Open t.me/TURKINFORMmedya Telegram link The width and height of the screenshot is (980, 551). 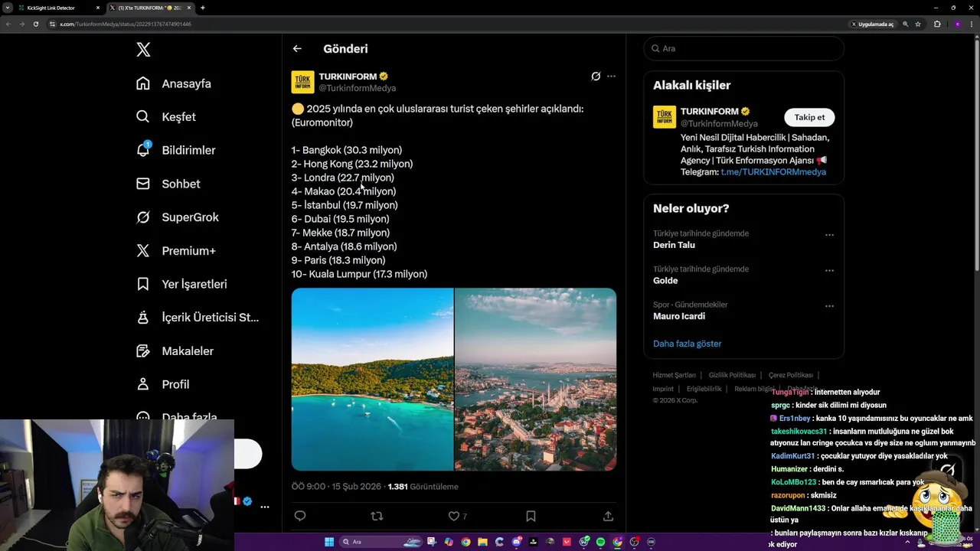(x=773, y=172)
